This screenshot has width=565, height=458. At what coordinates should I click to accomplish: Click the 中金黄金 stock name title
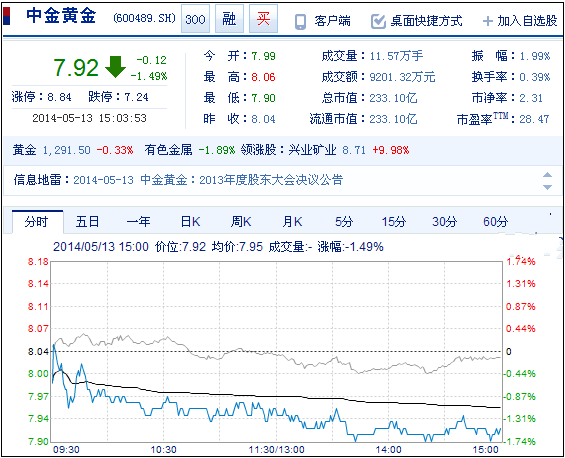61,16
